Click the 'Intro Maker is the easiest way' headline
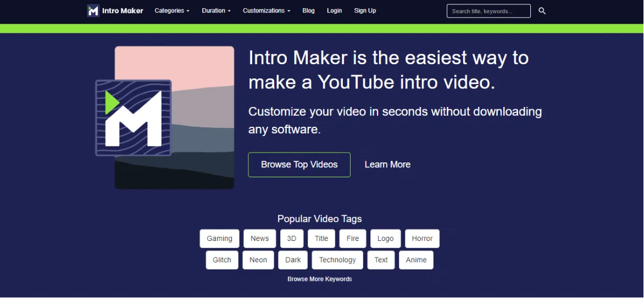The height and width of the screenshot is (298, 644). click(x=388, y=70)
